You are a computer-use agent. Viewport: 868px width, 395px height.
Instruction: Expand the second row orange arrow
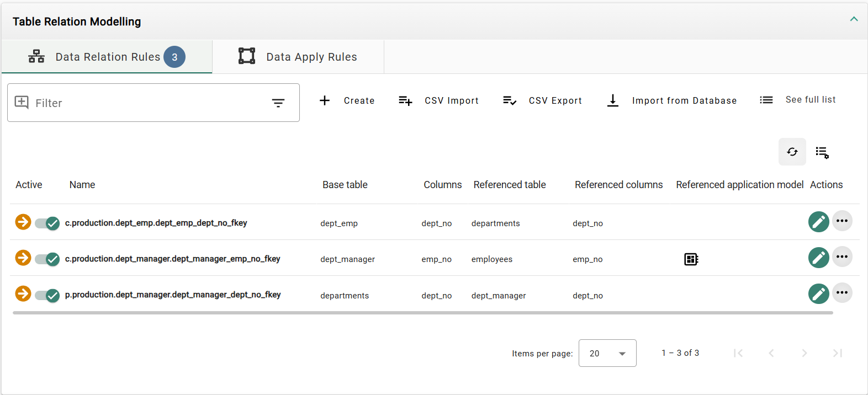tap(23, 258)
